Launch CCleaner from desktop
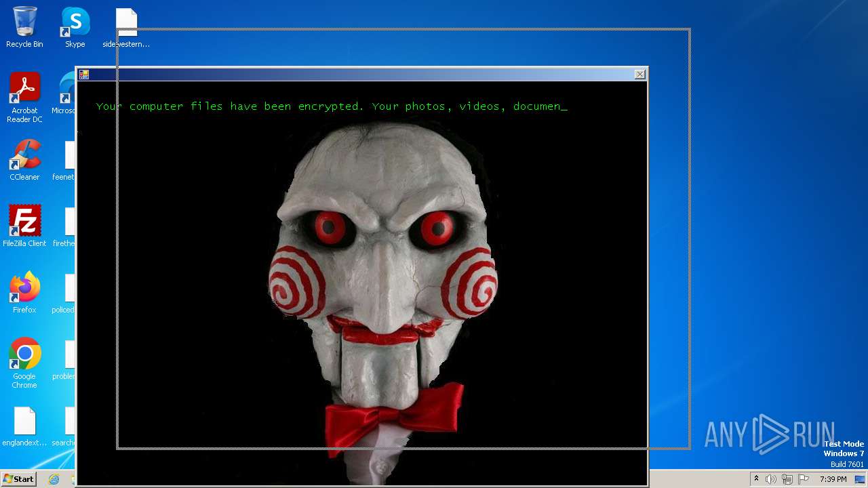 click(x=24, y=160)
